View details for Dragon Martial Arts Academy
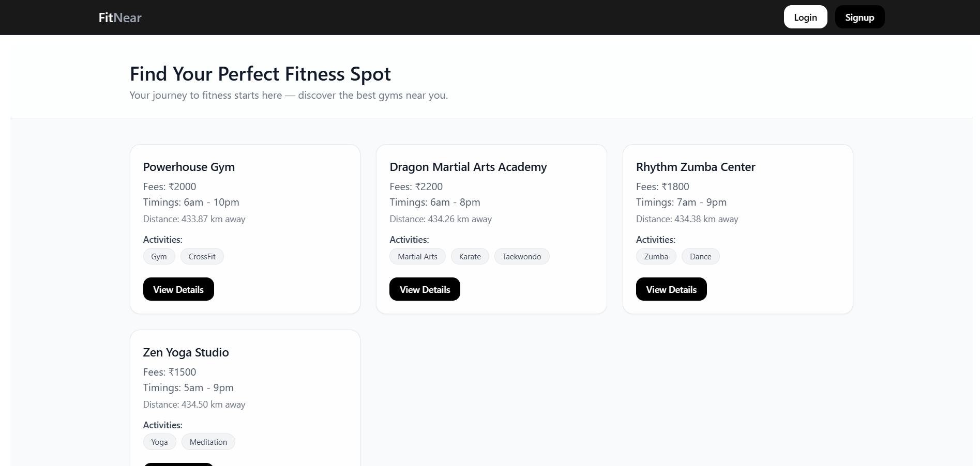The width and height of the screenshot is (980, 466). [x=425, y=289]
